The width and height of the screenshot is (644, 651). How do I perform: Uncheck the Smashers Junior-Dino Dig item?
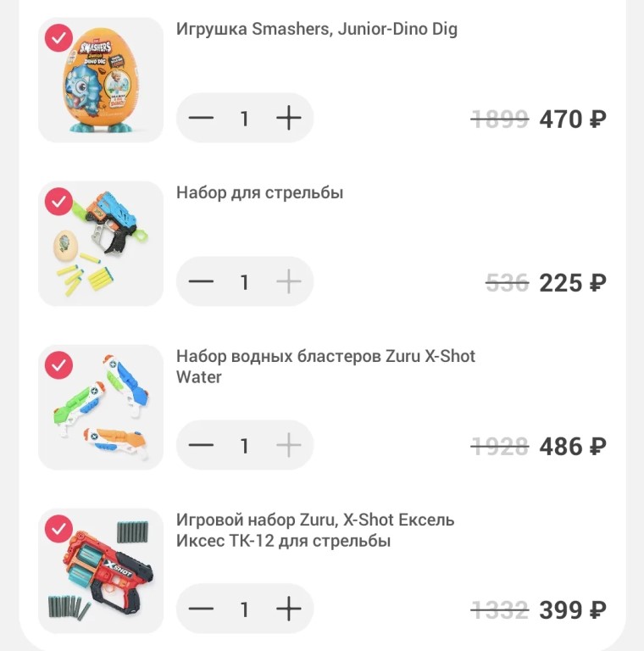[x=58, y=38]
